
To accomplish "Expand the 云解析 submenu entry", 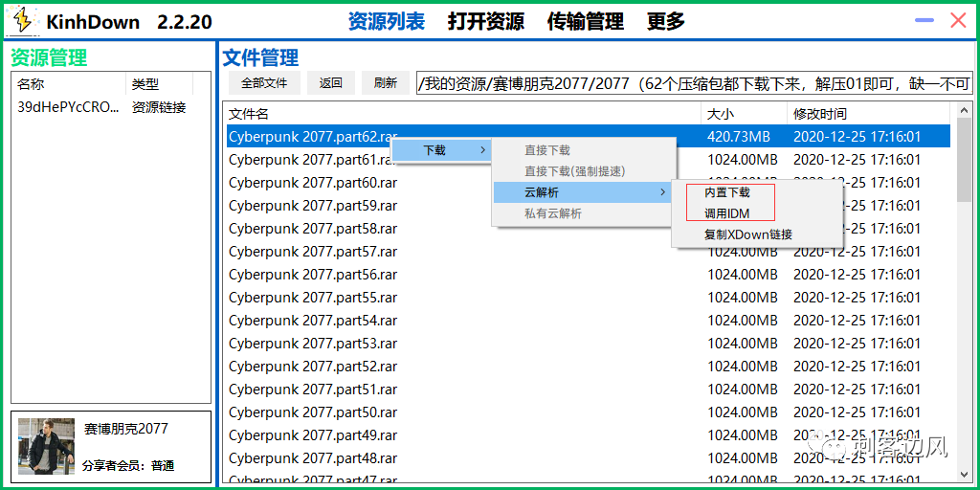I will (x=584, y=192).
